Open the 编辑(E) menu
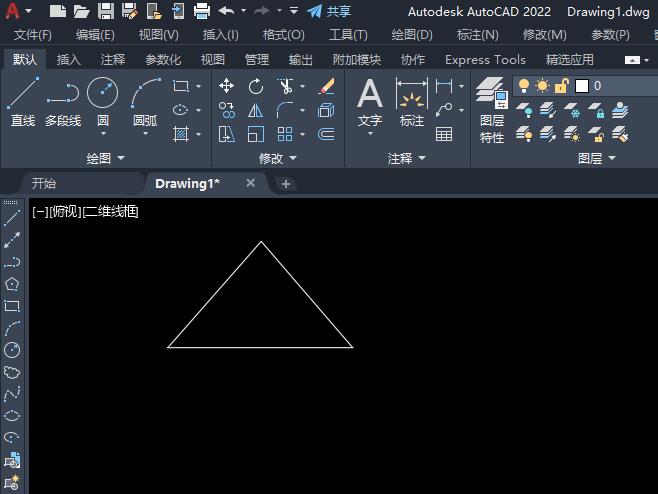This screenshot has height=494, width=658. click(95, 35)
